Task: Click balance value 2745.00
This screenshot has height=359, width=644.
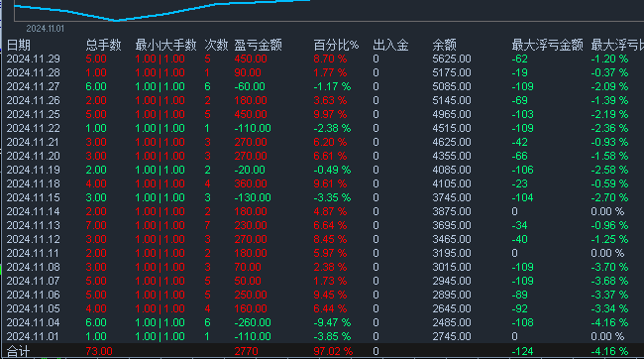Action: 452,337
